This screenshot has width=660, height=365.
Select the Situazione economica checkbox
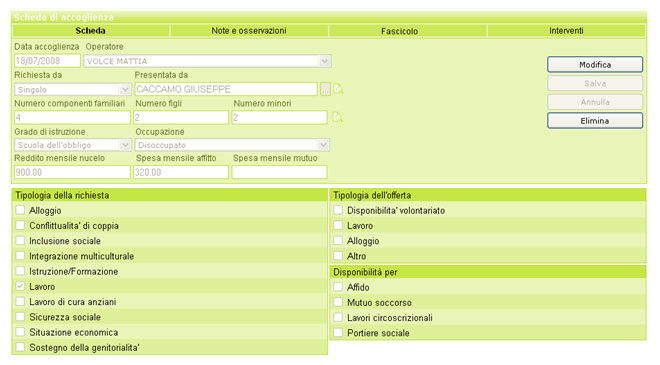click(x=20, y=332)
